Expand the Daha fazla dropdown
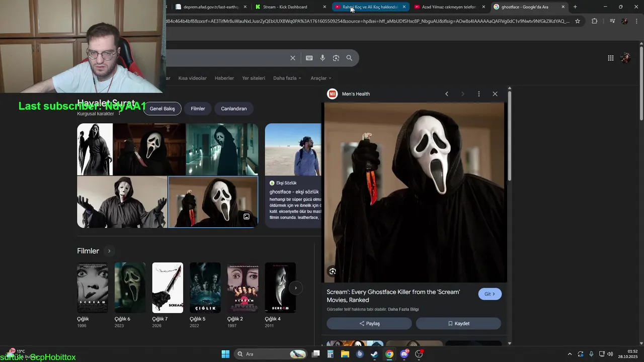Image resolution: width=644 pixels, height=362 pixels. pos(287,78)
